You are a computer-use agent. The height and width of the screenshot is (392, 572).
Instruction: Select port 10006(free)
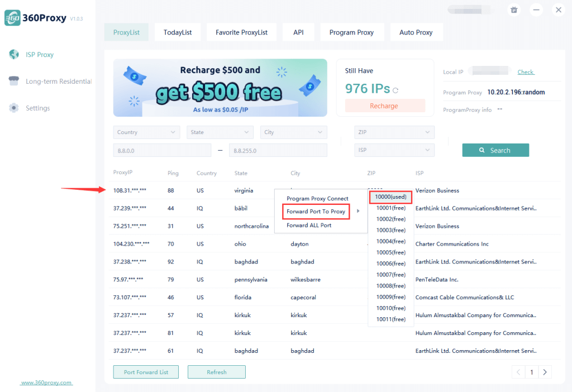391,264
